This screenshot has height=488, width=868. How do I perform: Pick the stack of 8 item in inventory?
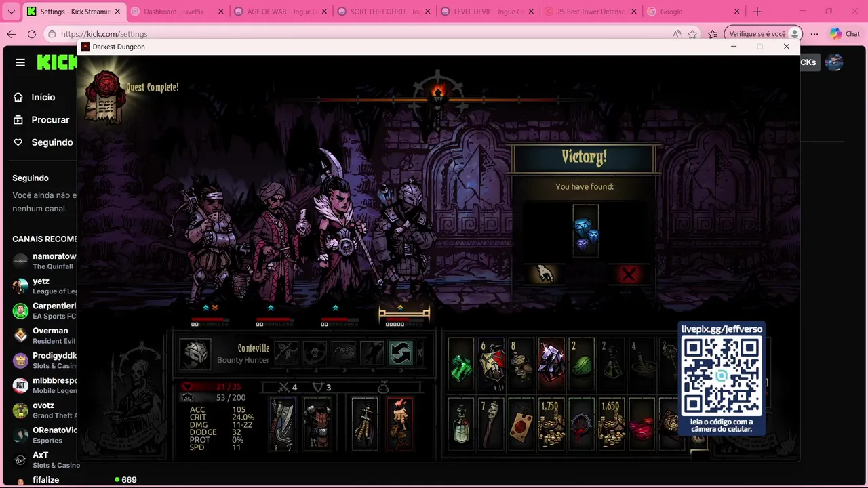coord(521,364)
